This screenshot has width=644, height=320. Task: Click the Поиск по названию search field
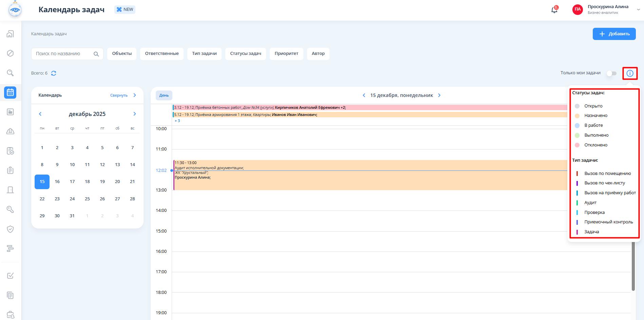pyautogui.click(x=63, y=54)
